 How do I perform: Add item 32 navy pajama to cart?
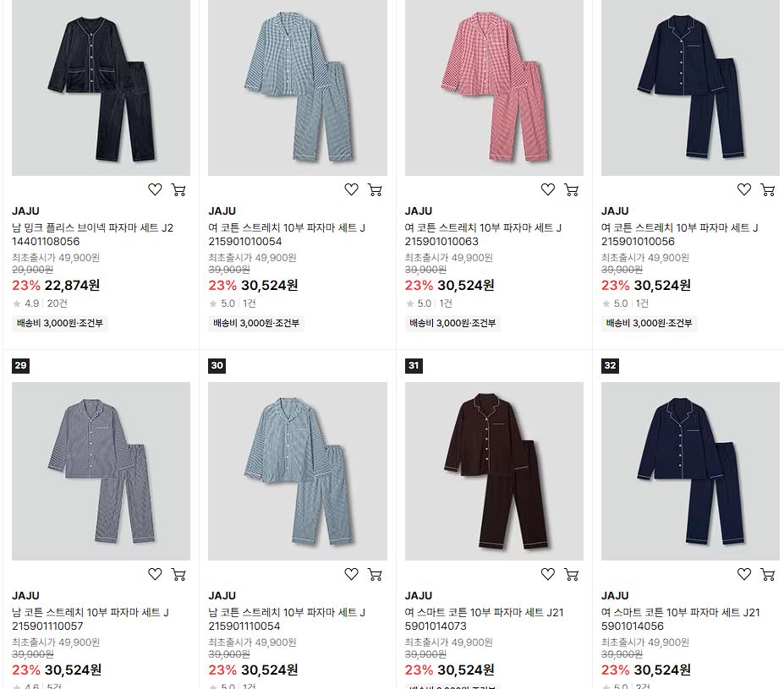[x=768, y=575]
